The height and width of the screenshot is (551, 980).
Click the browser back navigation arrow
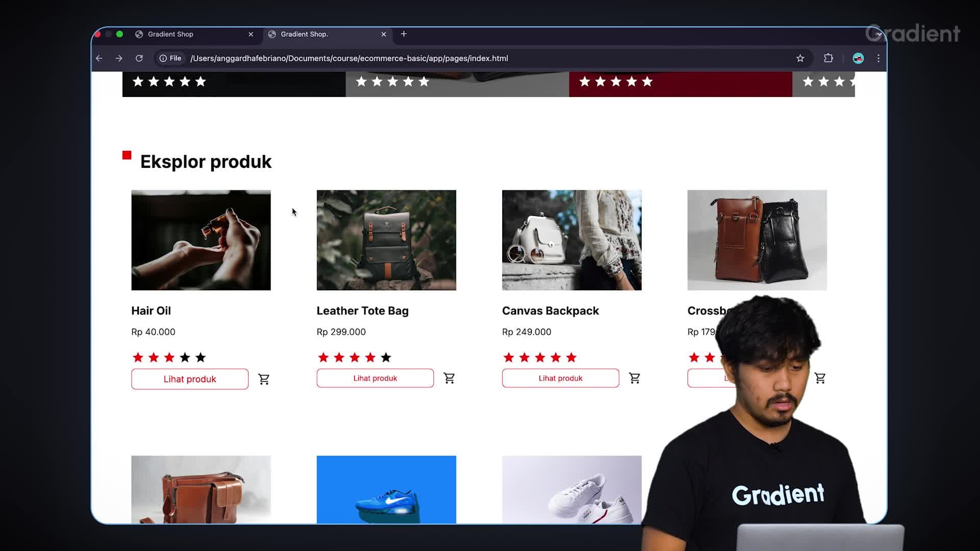tap(99, 58)
